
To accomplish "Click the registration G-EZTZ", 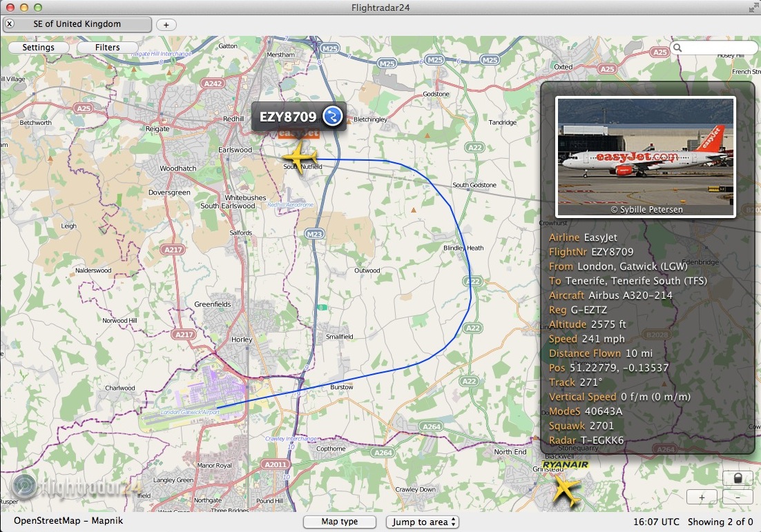I will click(589, 310).
